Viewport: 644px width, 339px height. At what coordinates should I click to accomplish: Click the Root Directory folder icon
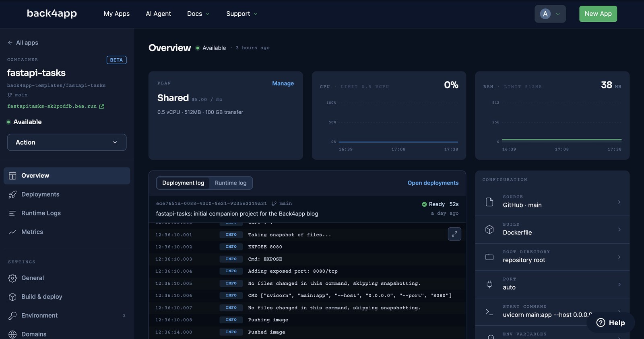coord(489,257)
